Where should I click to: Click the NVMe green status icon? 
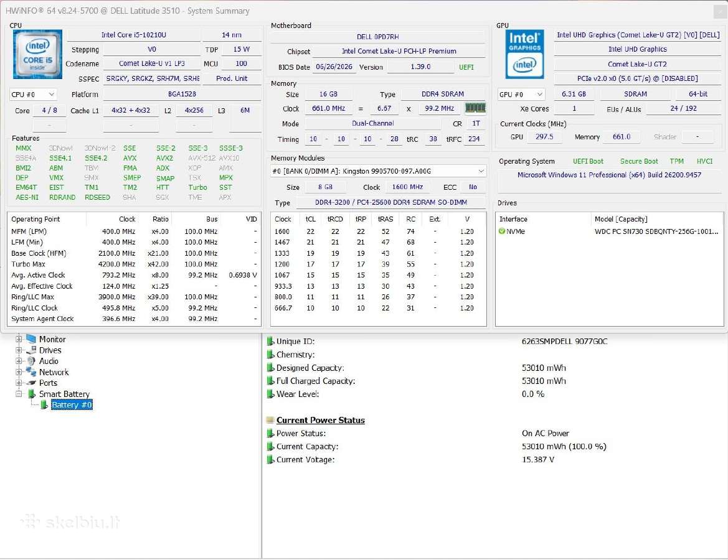point(501,231)
